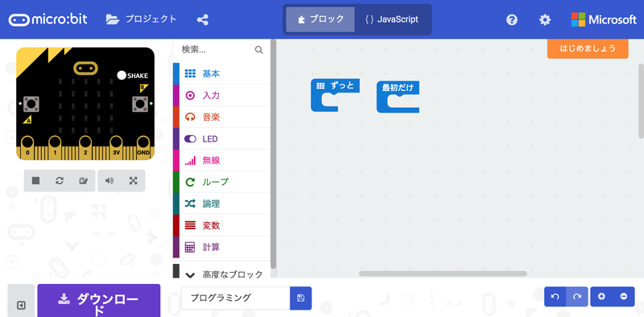
Task: Click the SHAKE button on simulator
Action: coord(122,75)
